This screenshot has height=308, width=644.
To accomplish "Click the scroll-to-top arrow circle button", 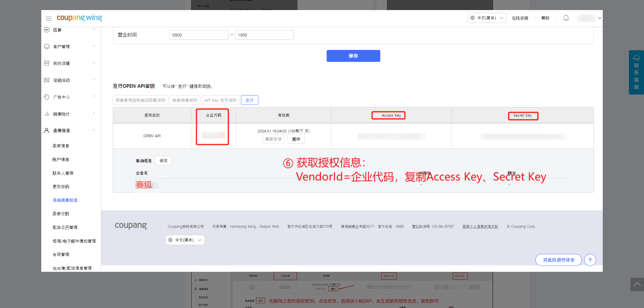I will pos(590,260).
